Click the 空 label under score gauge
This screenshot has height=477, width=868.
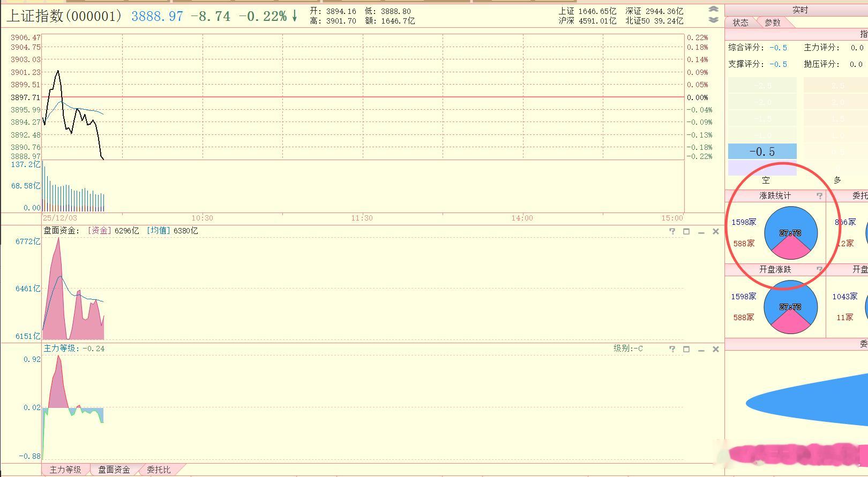point(766,180)
